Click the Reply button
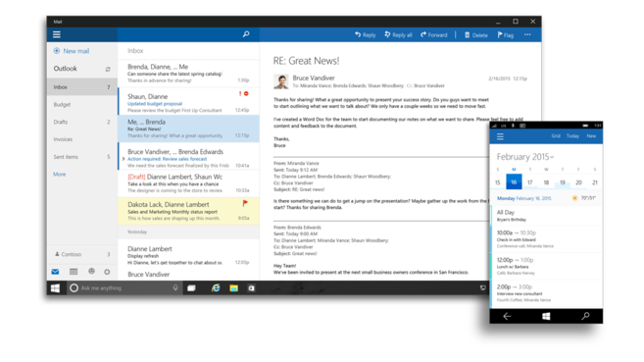 365,35
